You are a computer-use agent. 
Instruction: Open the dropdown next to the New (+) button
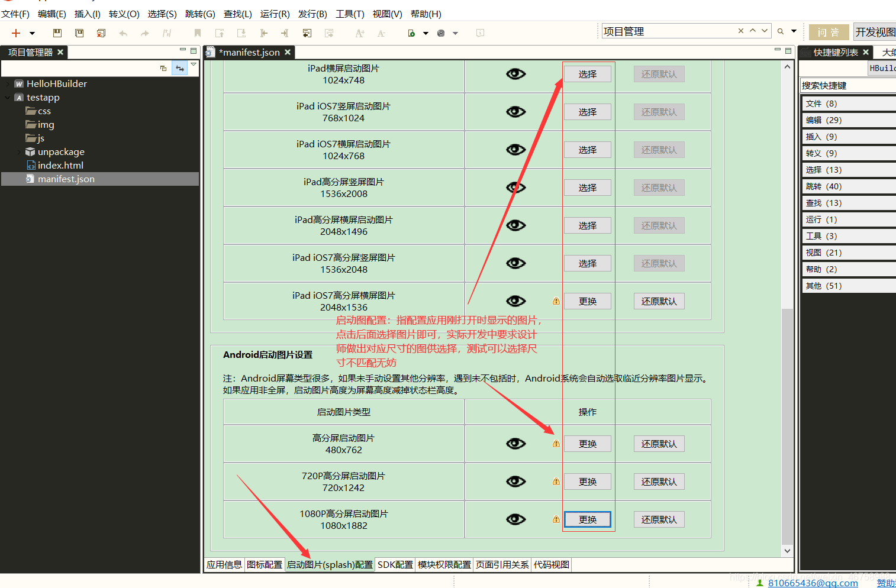point(31,33)
